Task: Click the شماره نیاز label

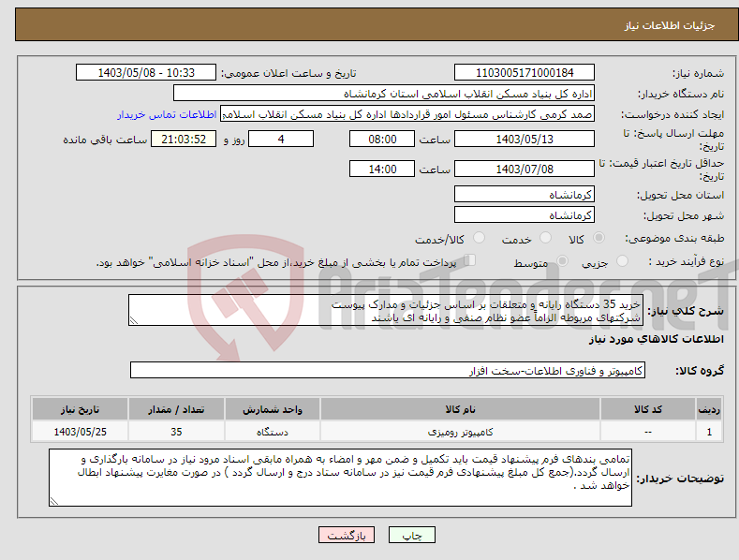Action: click(x=698, y=73)
